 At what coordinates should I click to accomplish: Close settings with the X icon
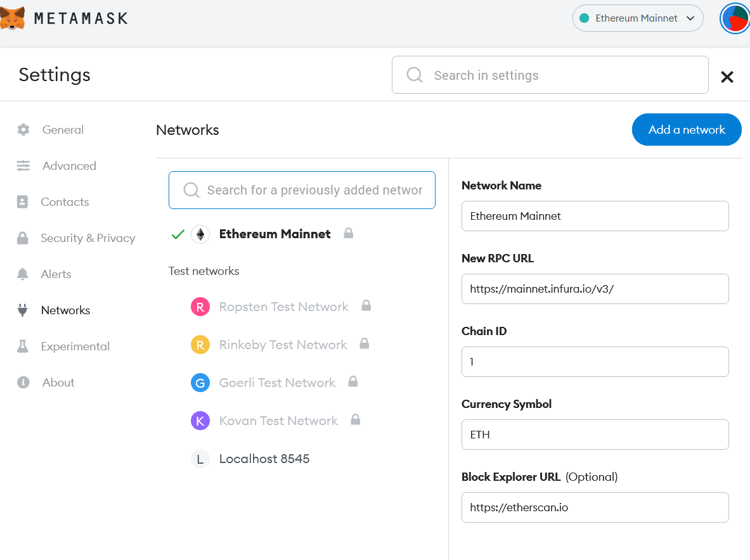click(727, 77)
